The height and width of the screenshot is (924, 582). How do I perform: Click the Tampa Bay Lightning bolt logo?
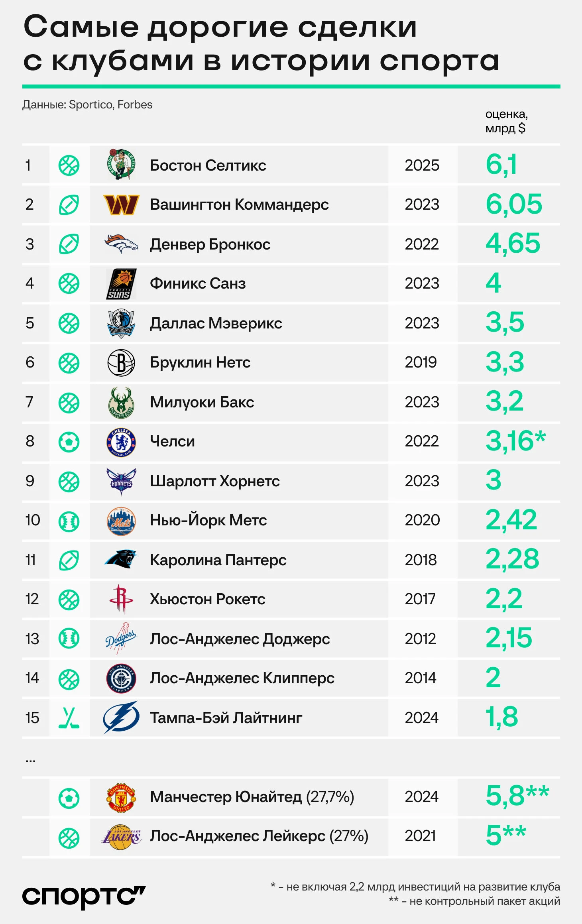(x=121, y=717)
